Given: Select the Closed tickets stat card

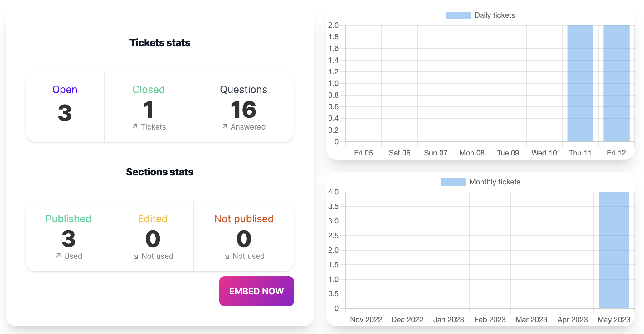Looking at the screenshot, I should click(149, 107).
